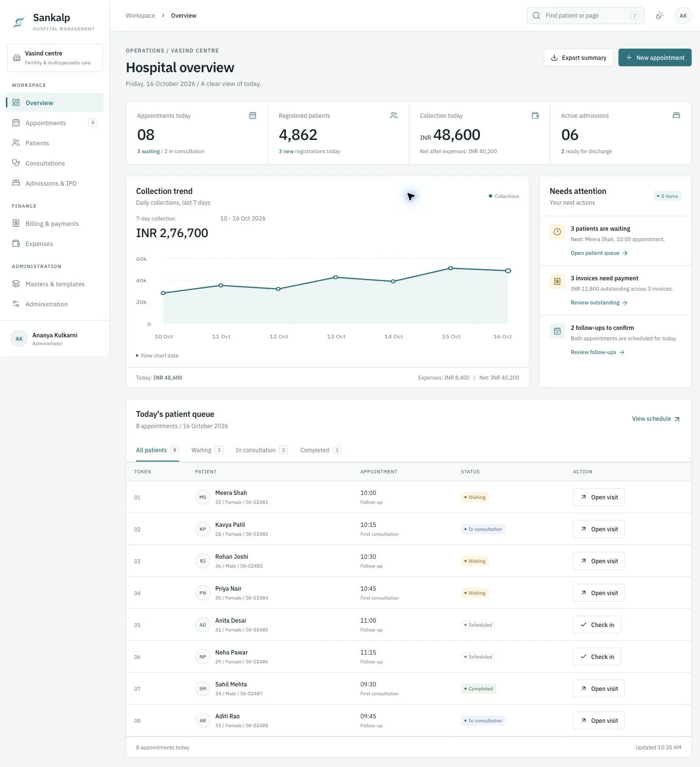Open visit for Rohan Joshi
This screenshot has width=700, height=767.
point(599,561)
